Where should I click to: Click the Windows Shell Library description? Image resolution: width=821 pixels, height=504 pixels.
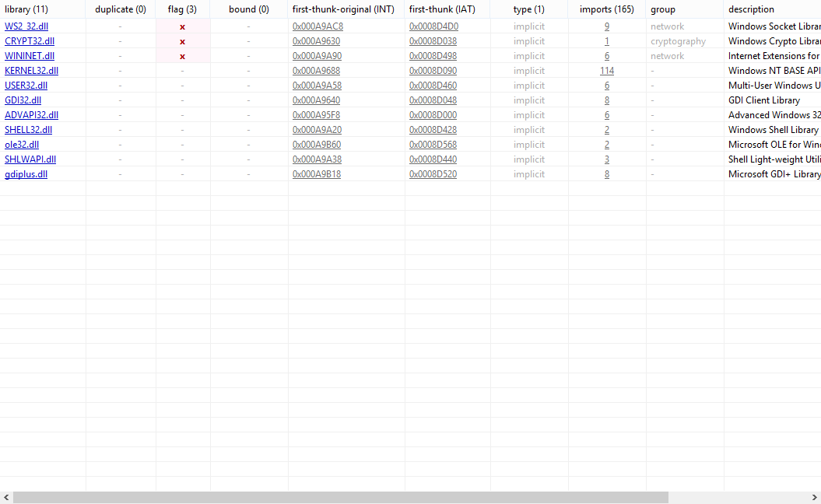(x=773, y=130)
